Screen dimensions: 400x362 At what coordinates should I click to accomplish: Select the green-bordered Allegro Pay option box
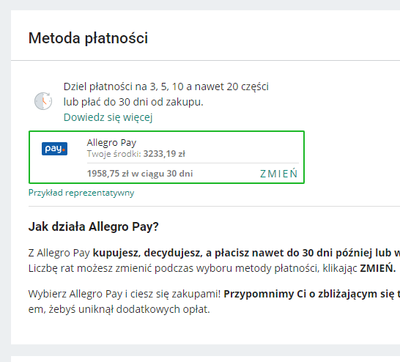(x=167, y=157)
